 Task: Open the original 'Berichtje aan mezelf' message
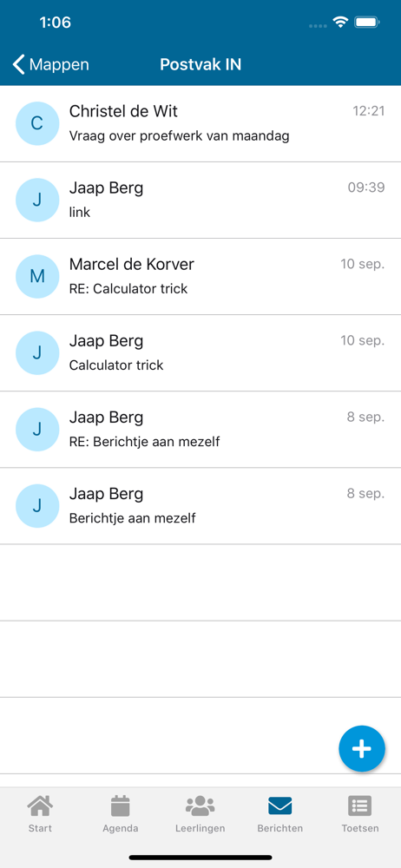click(x=200, y=506)
